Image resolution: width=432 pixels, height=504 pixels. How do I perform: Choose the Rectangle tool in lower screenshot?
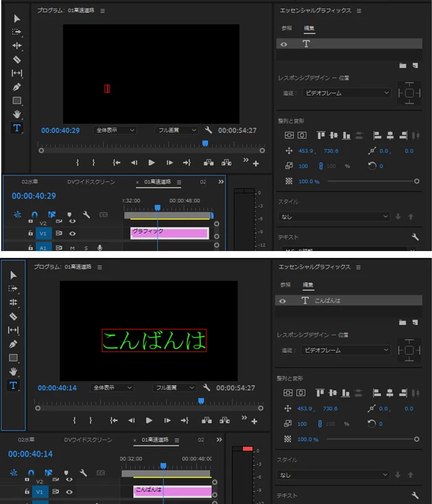pyautogui.click(x=13, y=358)
